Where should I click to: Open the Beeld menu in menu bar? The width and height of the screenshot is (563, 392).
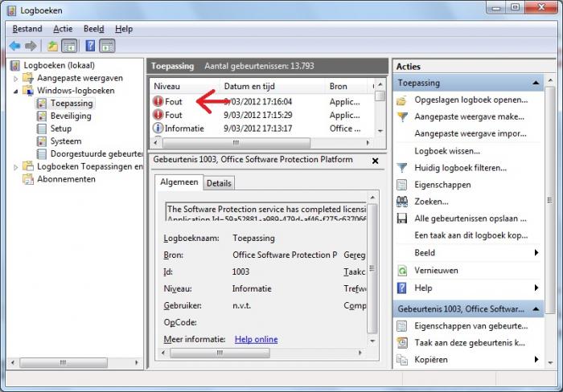94,29
